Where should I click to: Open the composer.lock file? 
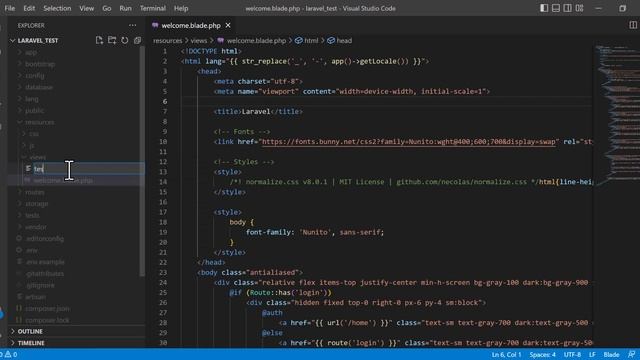(x=47, y=320)
